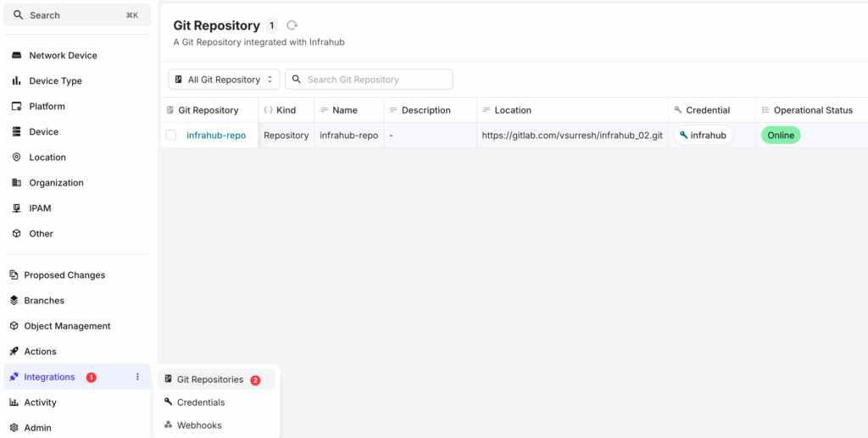
Task: Click the Git Repositories submenu icon
Action: (x=169, y=379)
